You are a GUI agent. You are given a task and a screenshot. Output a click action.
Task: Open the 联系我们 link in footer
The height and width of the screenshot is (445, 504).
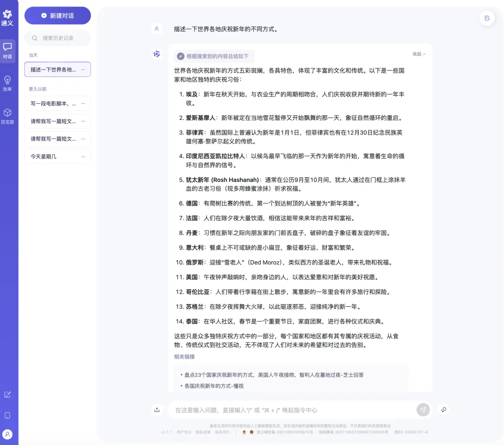pyautogui.click(x=223, y=432)
